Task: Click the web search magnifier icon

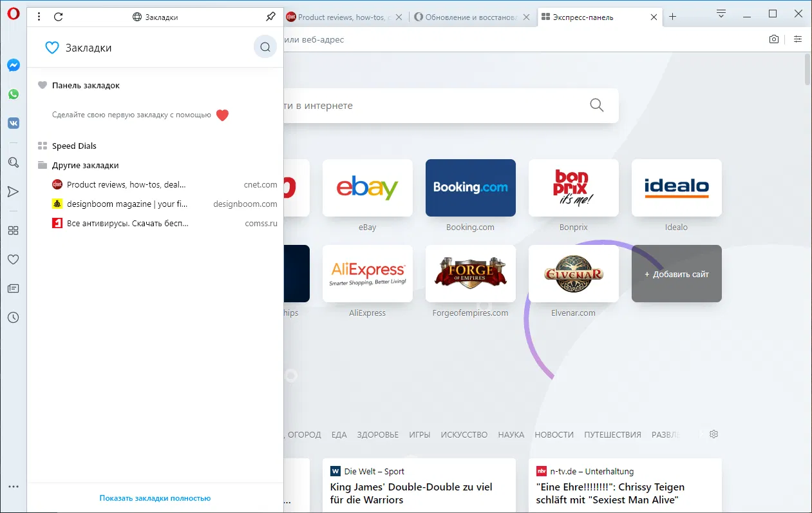Action: pyautogui.click(x=597, y=105)
